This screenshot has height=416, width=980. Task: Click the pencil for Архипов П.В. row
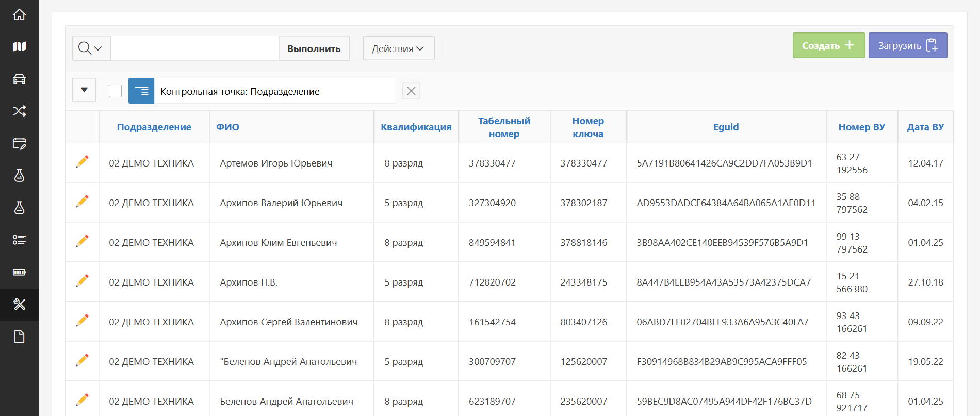click(x=82, y=281)
